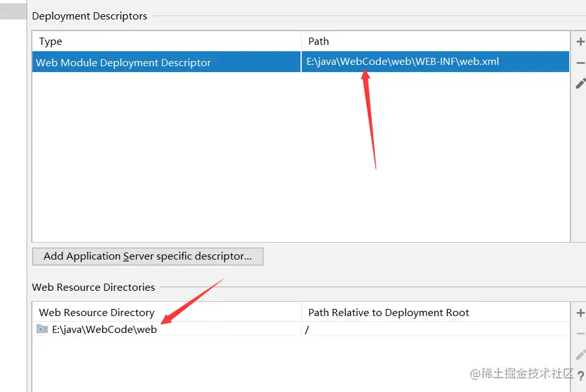Add a web resource directory with plus icon
Image resolution: width=586 pixels, height=392 pixels.
pos(580,313)
